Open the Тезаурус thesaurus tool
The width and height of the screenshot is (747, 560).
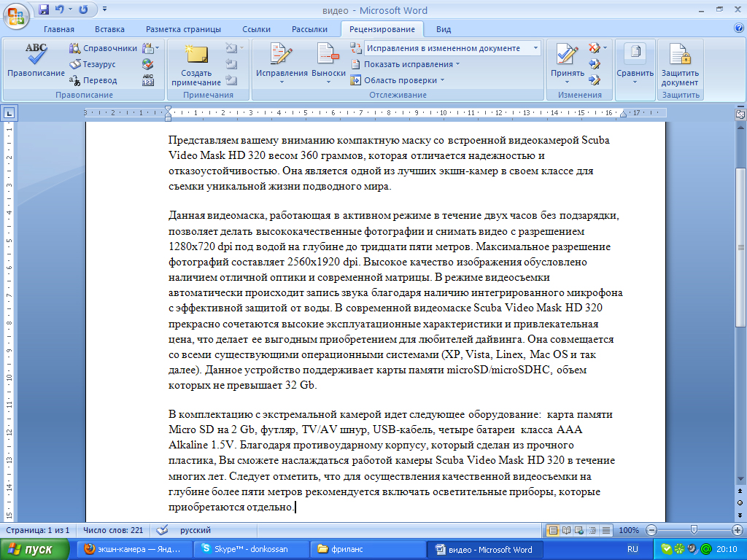tap(93, 64)
